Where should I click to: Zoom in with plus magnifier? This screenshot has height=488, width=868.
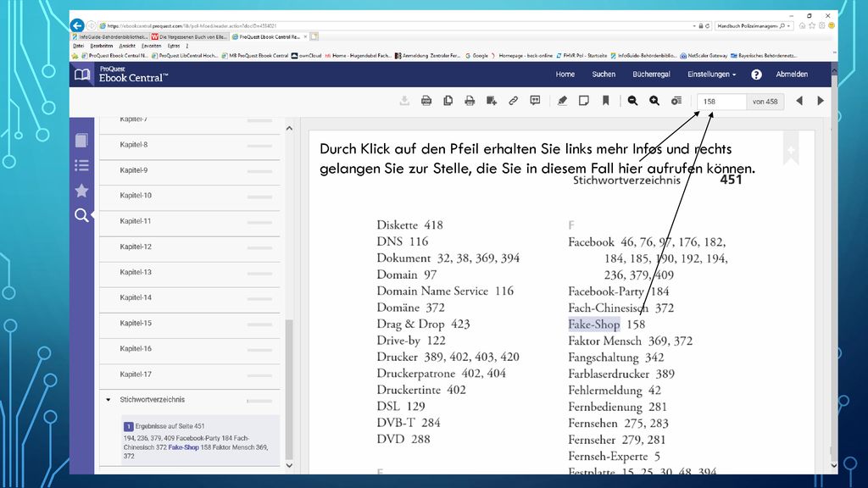(x=654, y=101)
